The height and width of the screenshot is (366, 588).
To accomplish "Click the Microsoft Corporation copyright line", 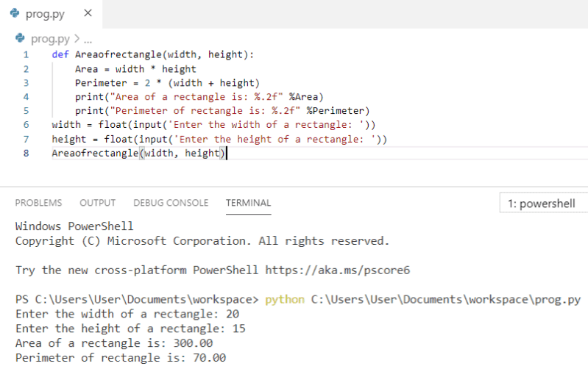I will tap(202, 241).
